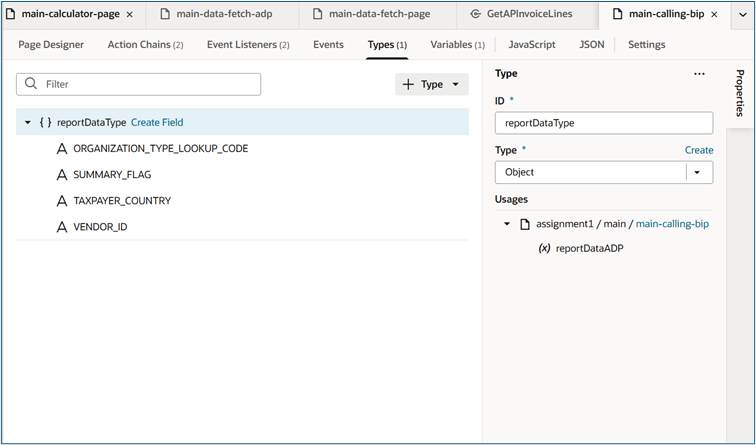Toggle the Properties side panel tab
The image size is (756, 445).
[x=740, y=93]
